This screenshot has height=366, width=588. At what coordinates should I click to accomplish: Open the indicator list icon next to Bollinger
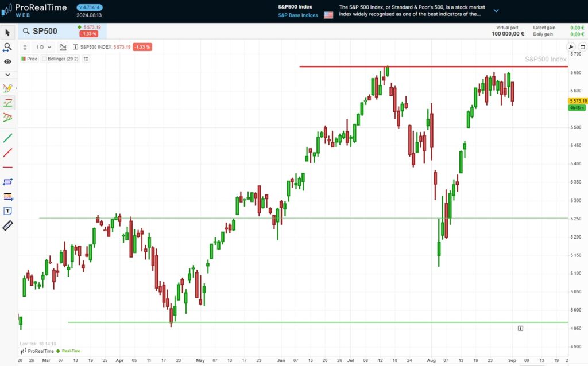[86, 58]
